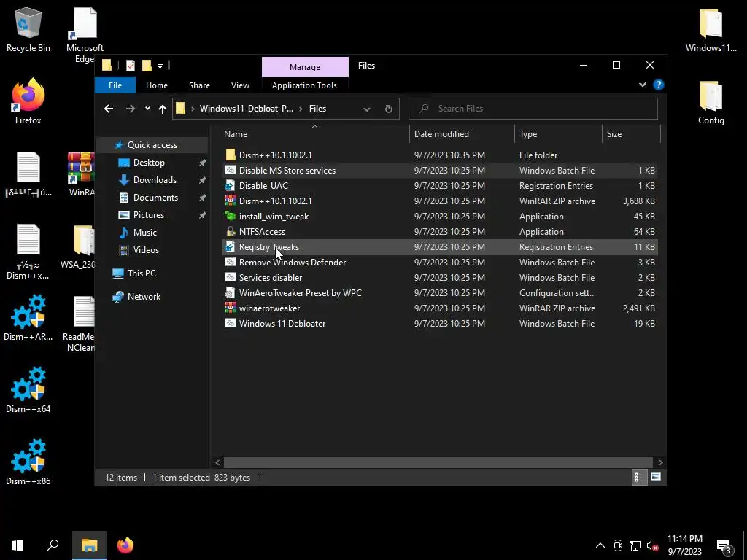Click the Search Files input box
The width and height of the screenshot is (747, 560).
533,109
